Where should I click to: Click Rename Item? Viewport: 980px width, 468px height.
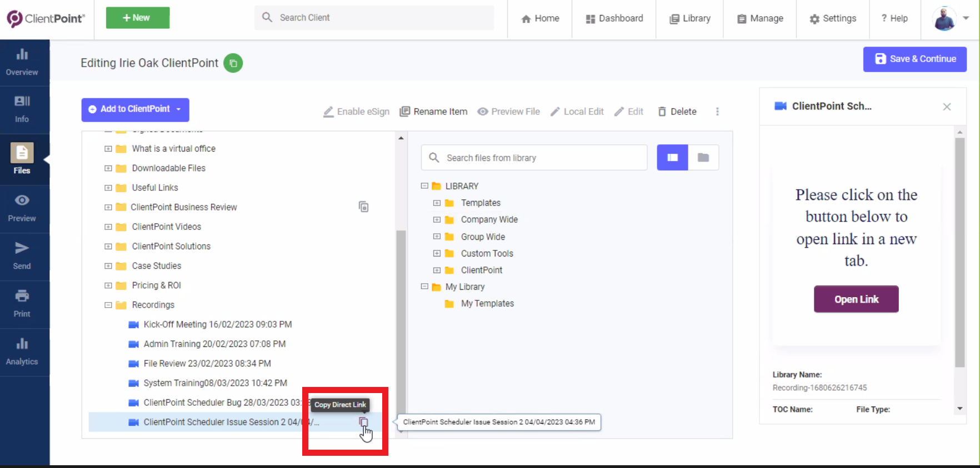(x=434, y=112)
